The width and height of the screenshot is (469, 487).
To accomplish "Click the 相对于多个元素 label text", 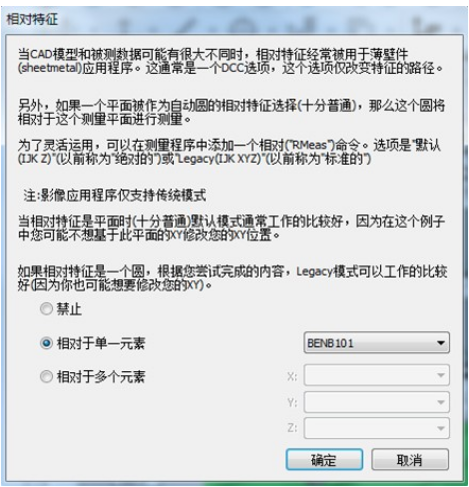I will pos(101,377).
